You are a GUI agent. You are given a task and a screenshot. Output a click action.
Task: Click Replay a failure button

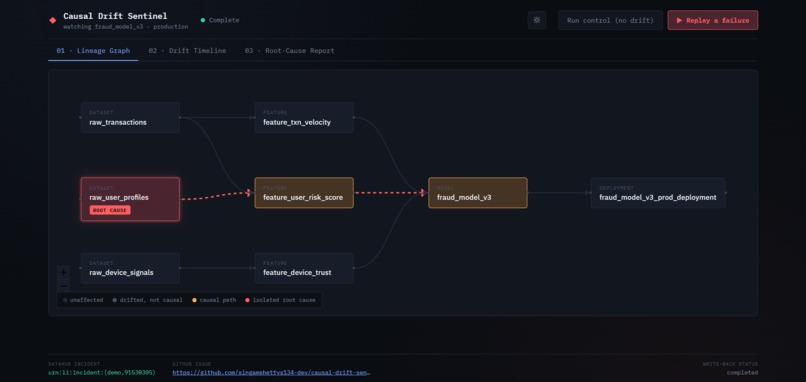pyautogui.click(x=712, y=21)
